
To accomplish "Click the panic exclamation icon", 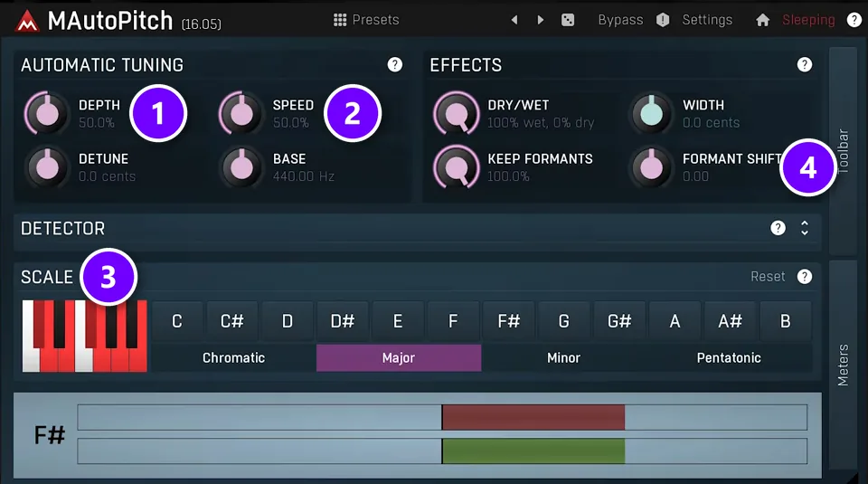I will (x=663, y=20).
